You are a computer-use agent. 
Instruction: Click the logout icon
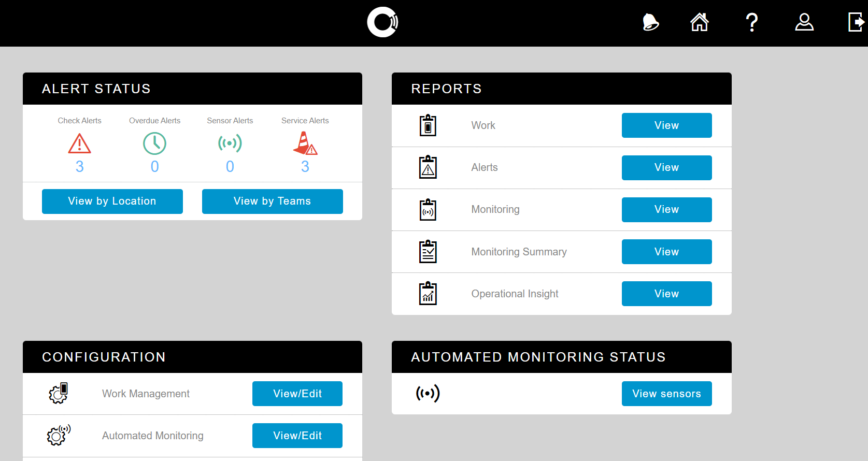(x=856, y=22)
